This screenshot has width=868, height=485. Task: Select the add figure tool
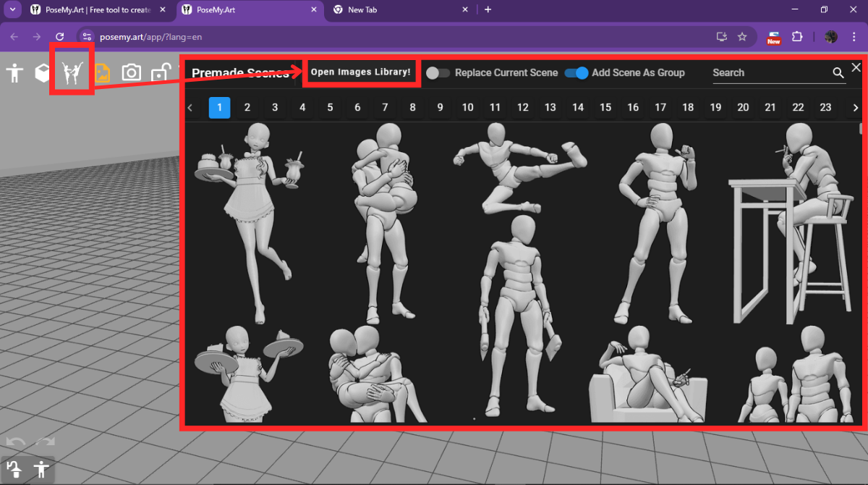[14, 73]
